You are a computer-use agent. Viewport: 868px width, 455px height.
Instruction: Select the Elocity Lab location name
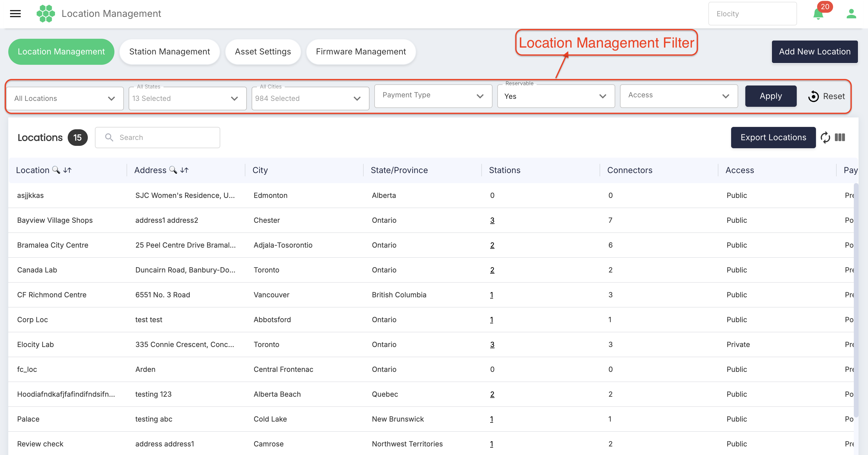click(35, 345)
